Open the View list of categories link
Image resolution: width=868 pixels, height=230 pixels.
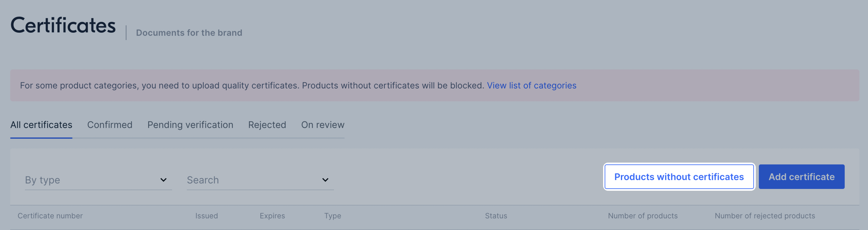(531, 86)
